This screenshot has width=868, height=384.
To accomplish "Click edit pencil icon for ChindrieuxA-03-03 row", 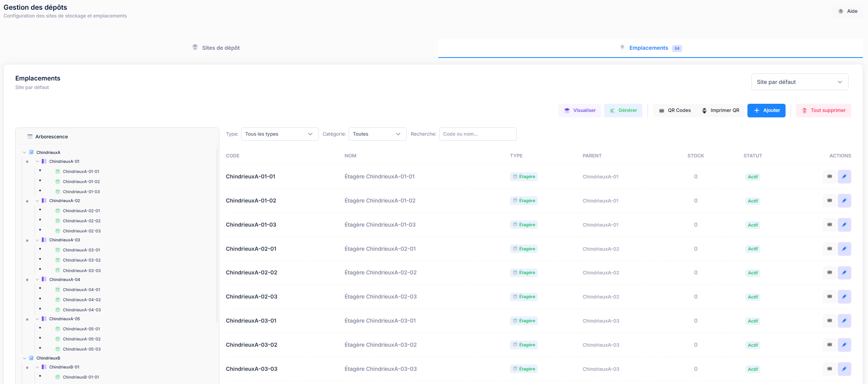I will (844, 369).
